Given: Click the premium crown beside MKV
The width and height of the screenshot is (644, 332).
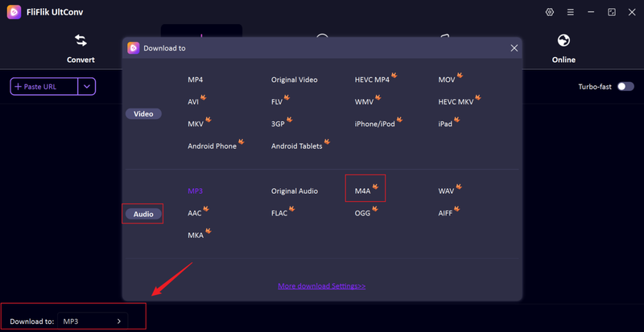Looking at the screenshot, I should 208,120.
